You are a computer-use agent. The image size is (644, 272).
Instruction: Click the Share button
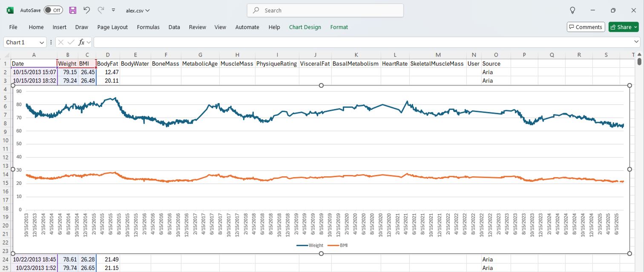[624, 27]
